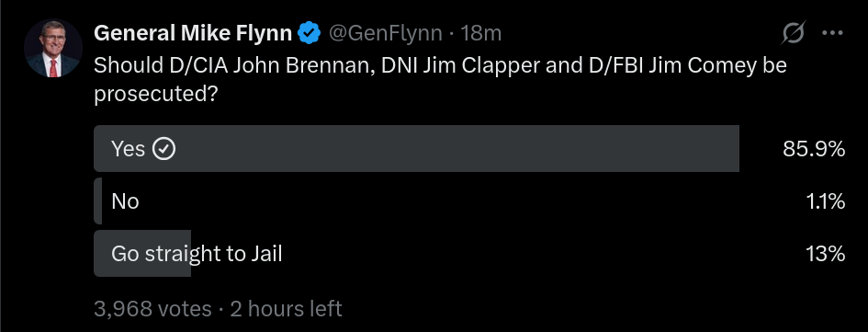This screenshot has width=868, height=332.
Task: Visit the @GenFlynn handle link
Action: point(385,33)
